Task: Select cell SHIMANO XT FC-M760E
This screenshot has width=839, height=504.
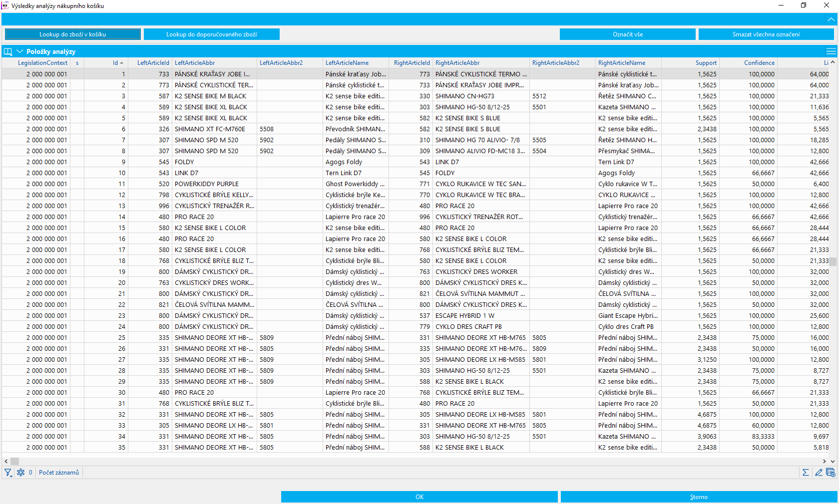Action: (215, 129)
